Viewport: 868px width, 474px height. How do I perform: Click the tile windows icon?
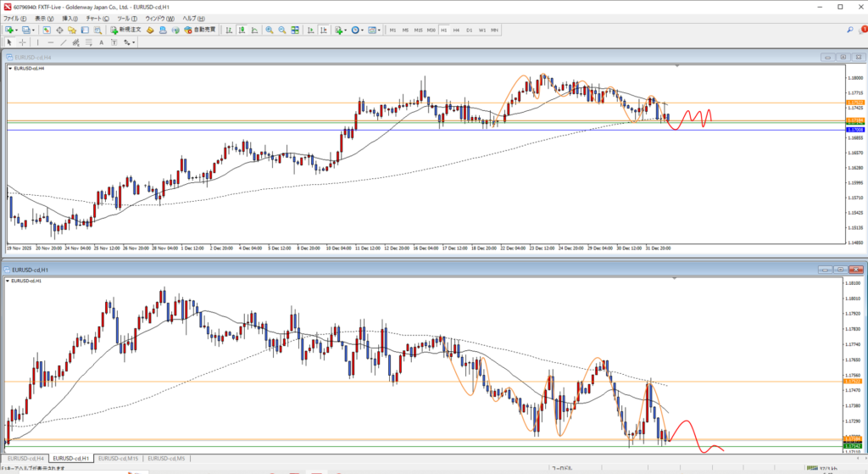[293, 30]
